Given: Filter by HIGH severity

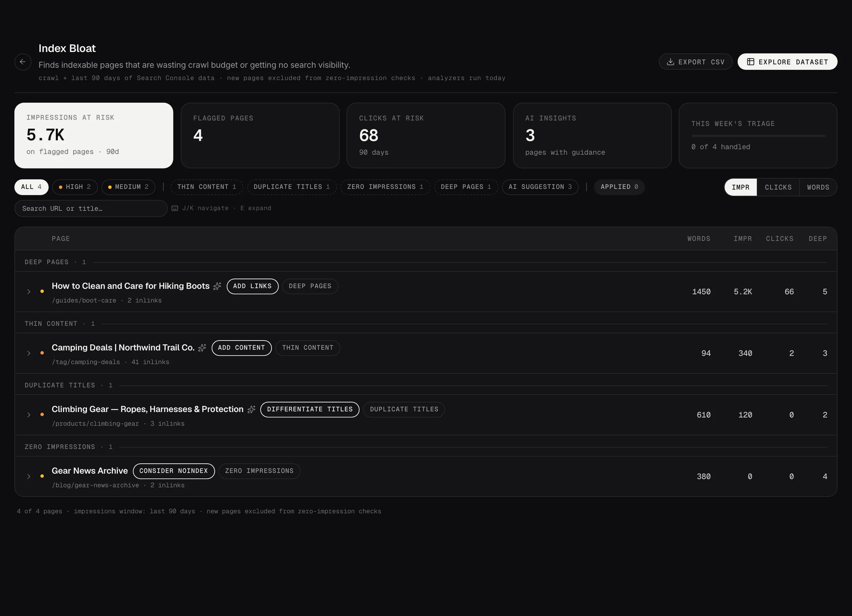Looking at the screenshot, I should (x=75, y=187).
